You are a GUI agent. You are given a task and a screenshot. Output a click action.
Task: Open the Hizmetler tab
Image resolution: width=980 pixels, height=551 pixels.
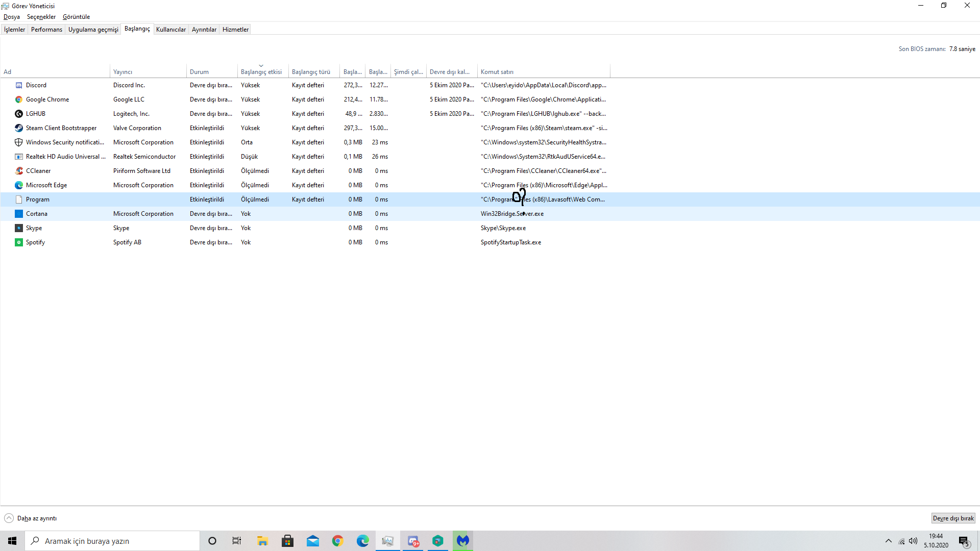235,30
